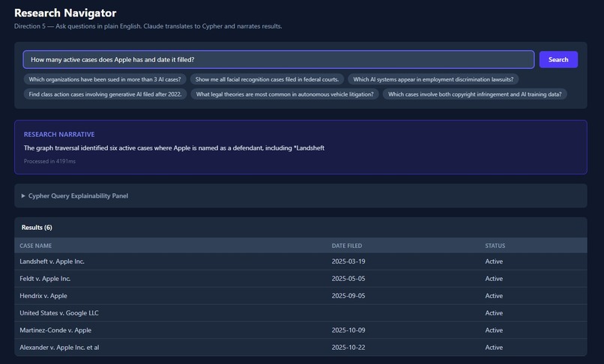This screenshot has width=604, height=364.
Task: Select Martinez-Conde v. Apple case
Action: click(55, 330)
